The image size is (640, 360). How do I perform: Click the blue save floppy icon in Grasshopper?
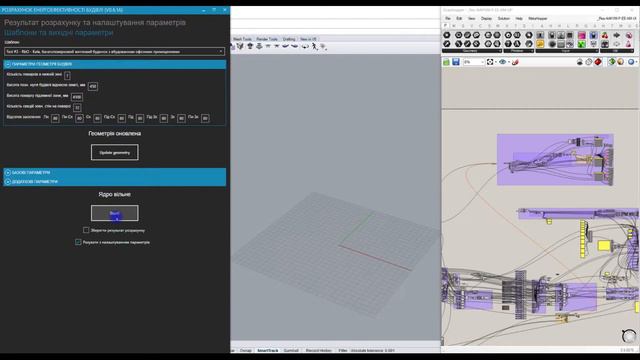point(456,62)
